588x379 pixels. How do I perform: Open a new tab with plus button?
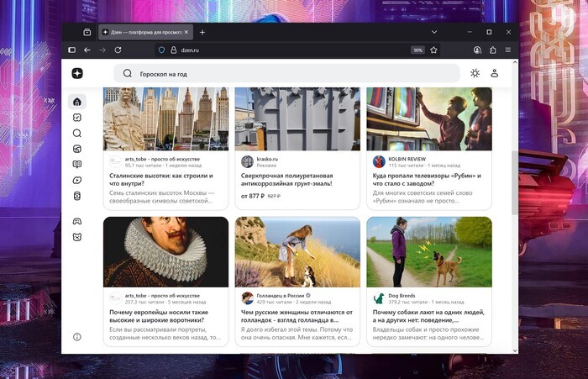[202, 32]
